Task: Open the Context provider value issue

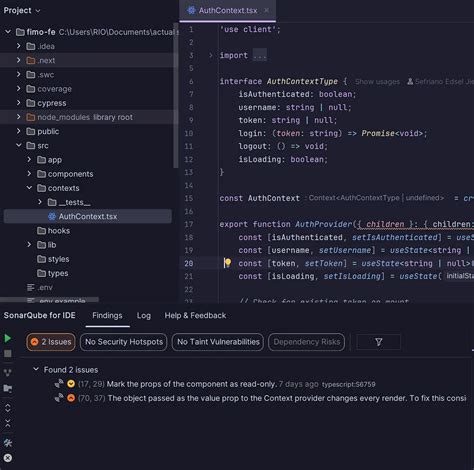Action: pos(287,398)
